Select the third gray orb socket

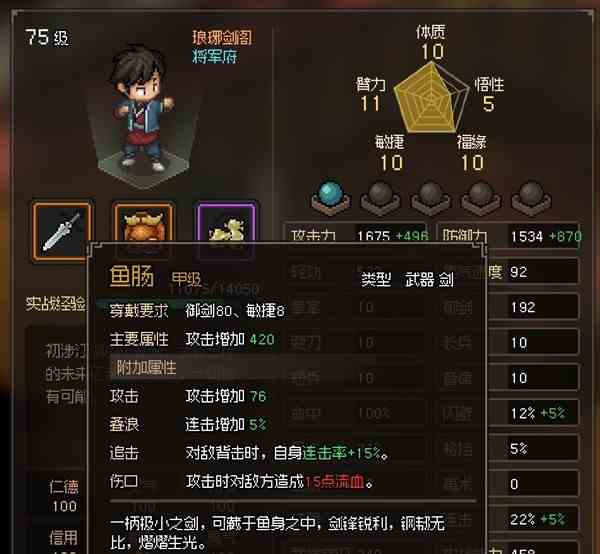point(430,198)
